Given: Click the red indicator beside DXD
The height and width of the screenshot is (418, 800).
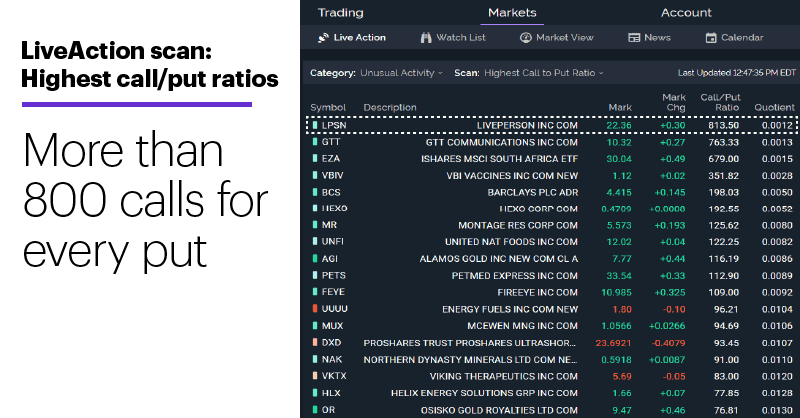Looking at the screenshot, I should point(315,342).
